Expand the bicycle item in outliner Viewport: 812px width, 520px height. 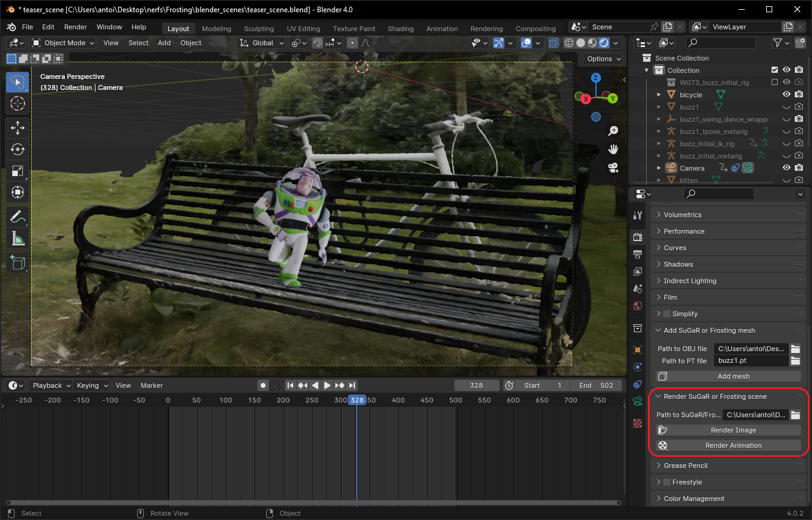pos(659,95)
